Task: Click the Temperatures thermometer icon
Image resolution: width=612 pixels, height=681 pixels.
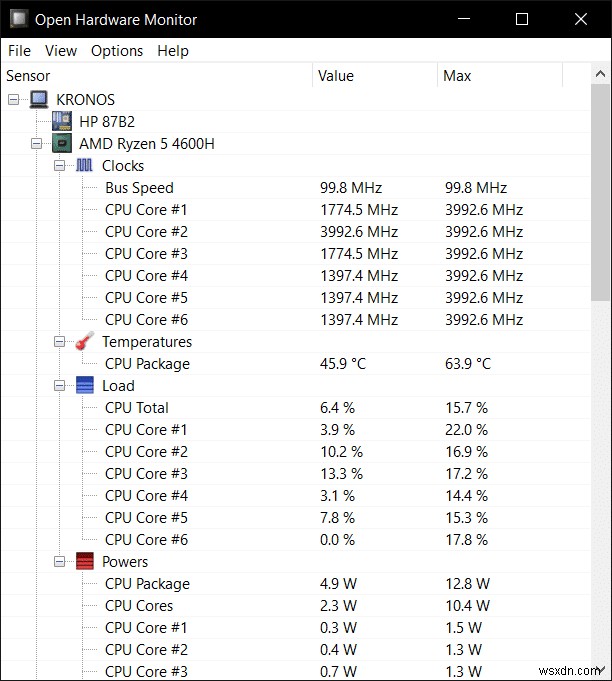Action: coord(85,342)
